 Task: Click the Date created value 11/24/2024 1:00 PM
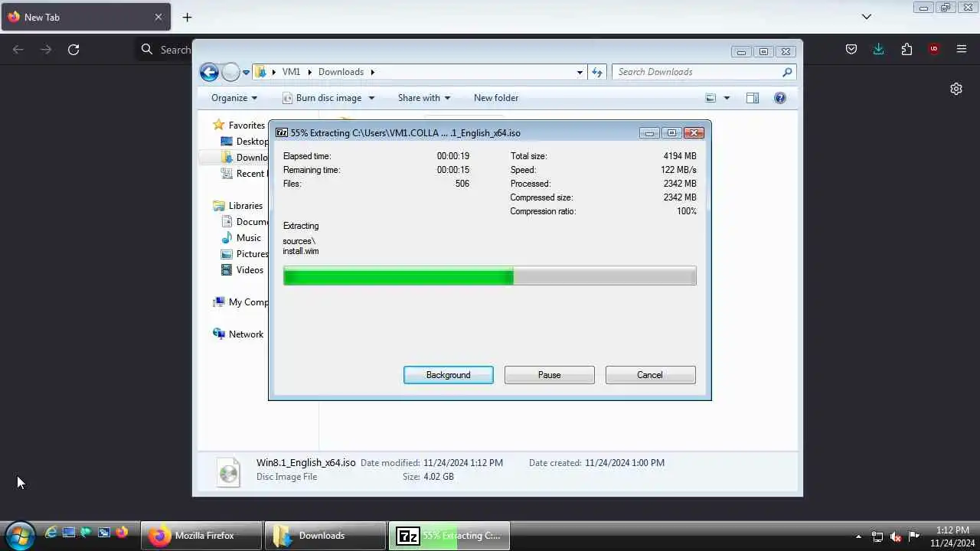[625, 463]
